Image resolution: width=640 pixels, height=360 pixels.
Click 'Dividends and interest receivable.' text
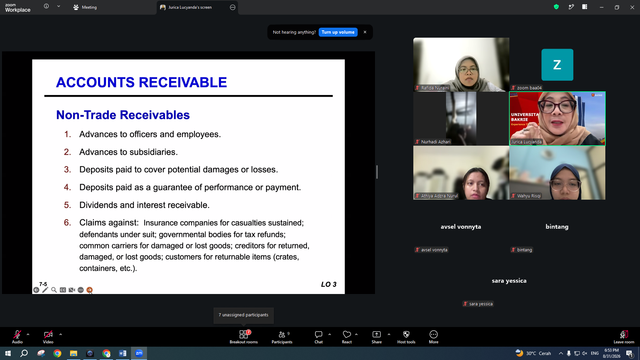[144, 205]
